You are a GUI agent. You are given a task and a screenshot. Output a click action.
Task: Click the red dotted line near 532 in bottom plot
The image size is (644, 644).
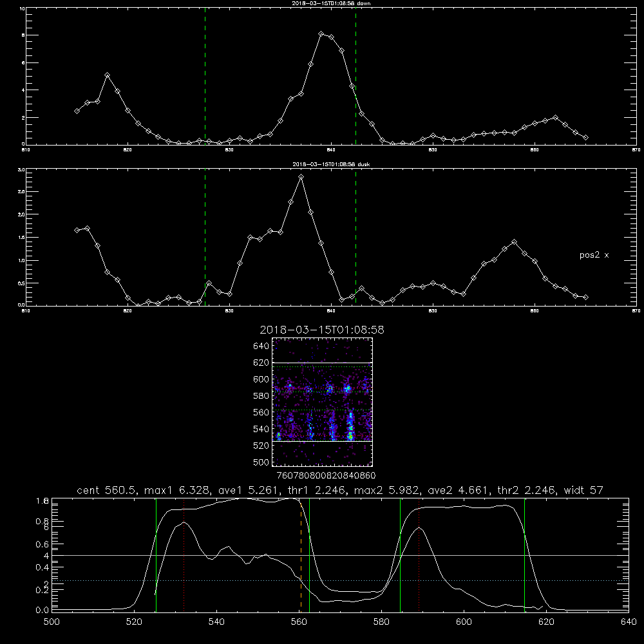[184, 555]
